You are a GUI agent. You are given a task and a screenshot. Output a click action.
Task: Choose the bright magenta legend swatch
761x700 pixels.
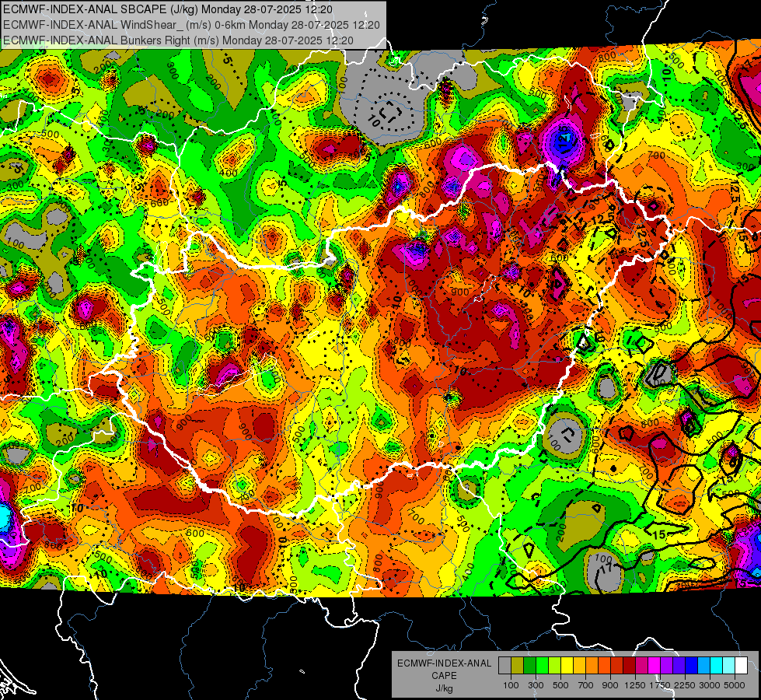point(655,666)
